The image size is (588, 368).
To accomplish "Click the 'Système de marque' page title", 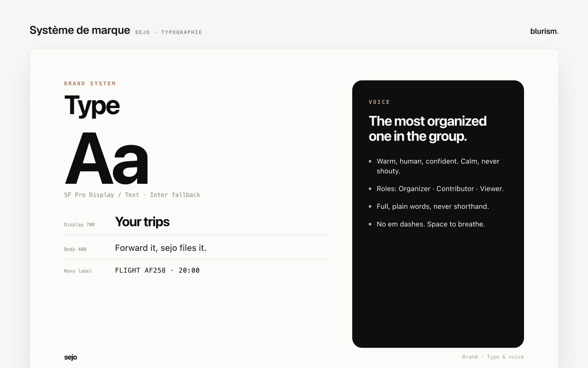I will click(x=80, y=30).
